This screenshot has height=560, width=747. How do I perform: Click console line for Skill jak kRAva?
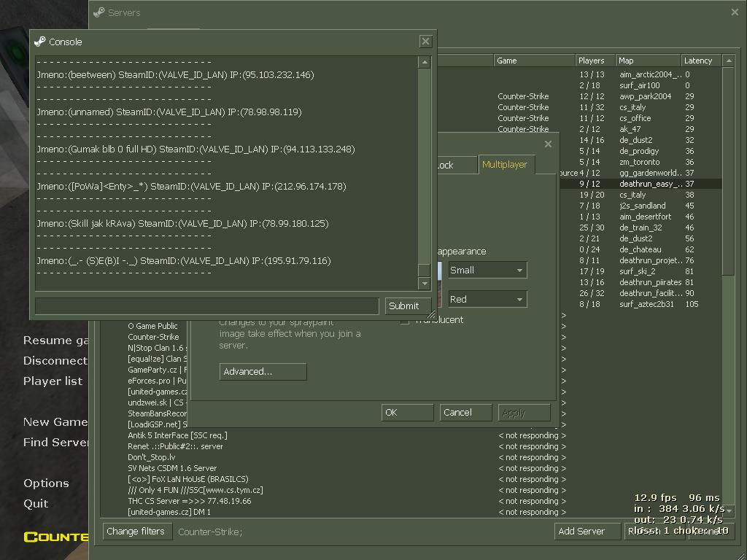(182, 223)
